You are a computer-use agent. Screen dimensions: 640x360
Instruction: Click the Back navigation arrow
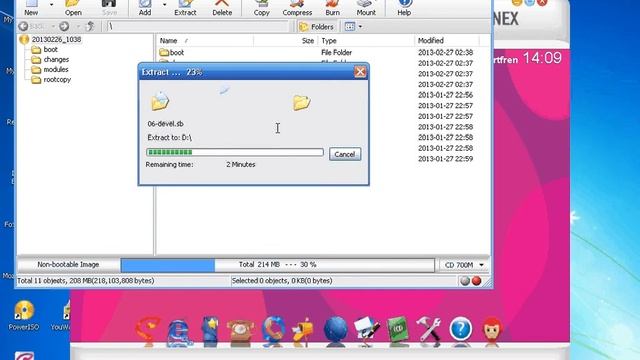[23, 27]
